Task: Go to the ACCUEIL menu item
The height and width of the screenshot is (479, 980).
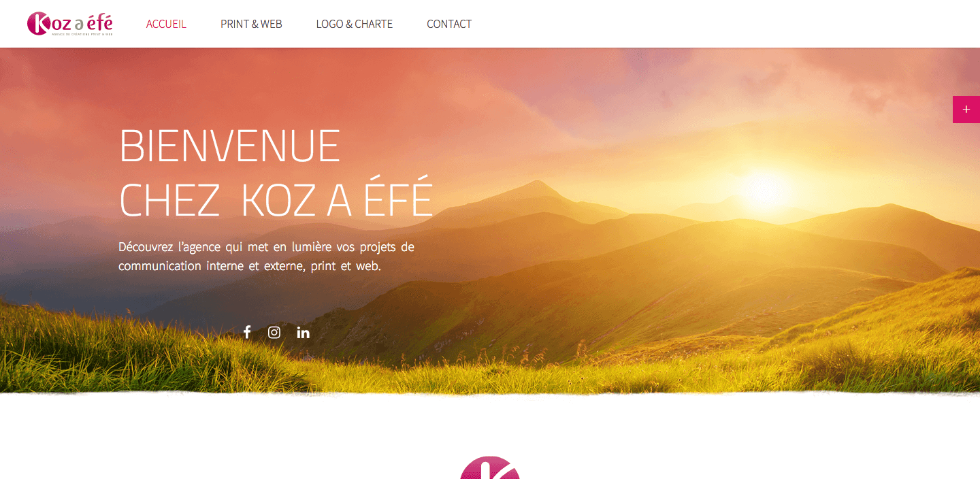Action: [x=166, y=24]
